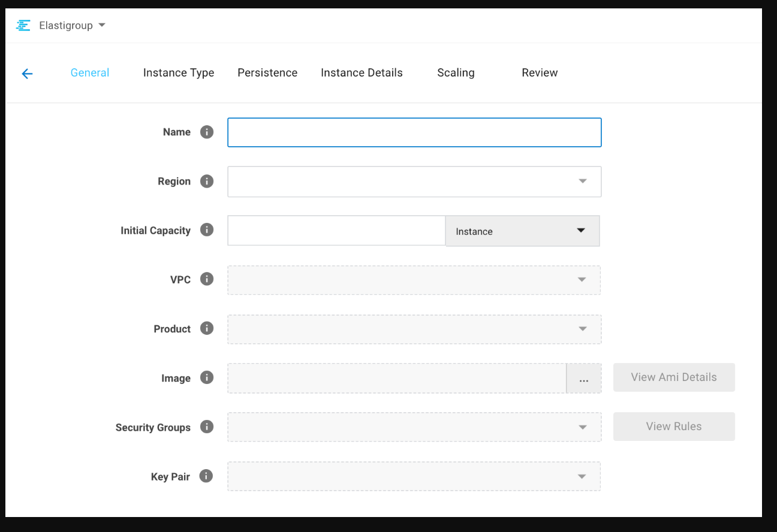Show info tooltip for Region
777x532 pixels.
tap(207, 181)
